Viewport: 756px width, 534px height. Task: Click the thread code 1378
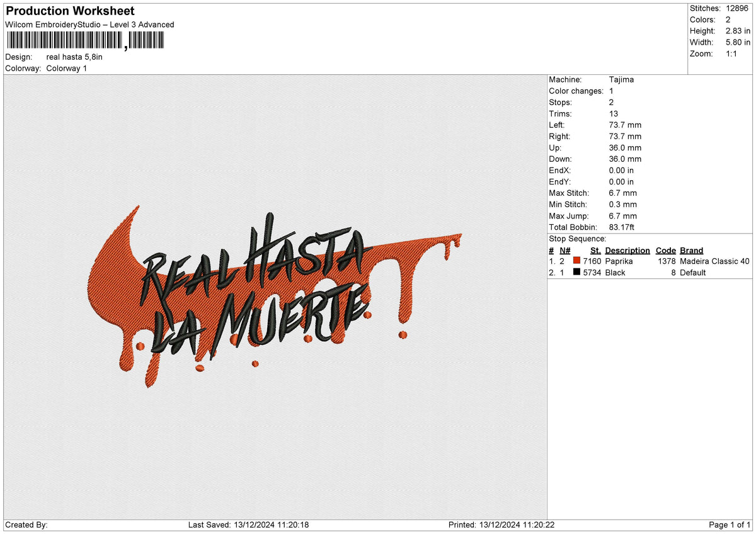coord(667,261)
